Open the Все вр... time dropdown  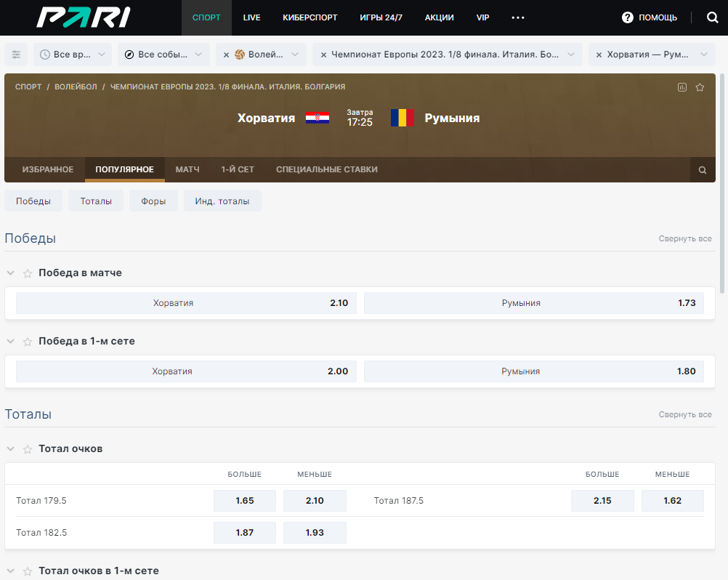(x=73, y=55)
